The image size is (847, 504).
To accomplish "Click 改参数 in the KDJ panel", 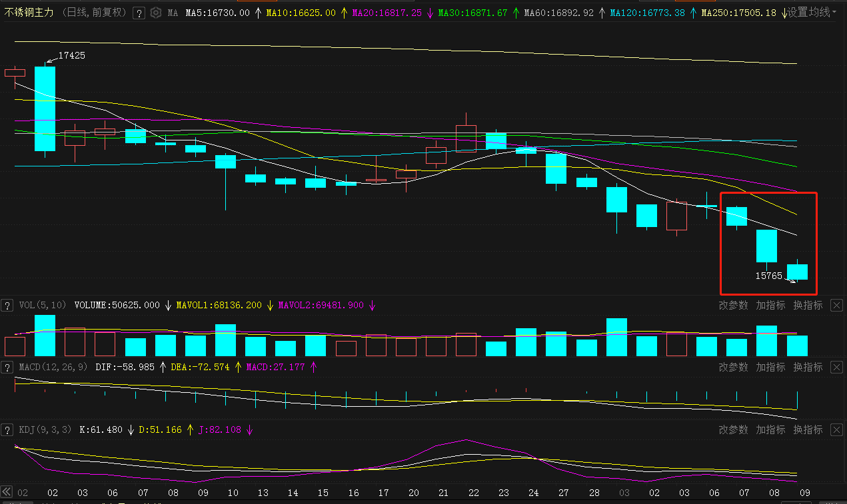I will coord(733,429).
